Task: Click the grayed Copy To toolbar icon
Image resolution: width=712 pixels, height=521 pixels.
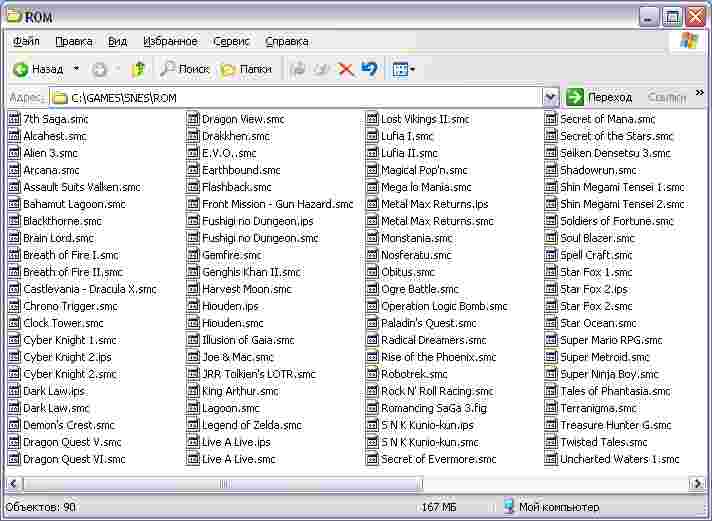Action: (x=321, y=69)
